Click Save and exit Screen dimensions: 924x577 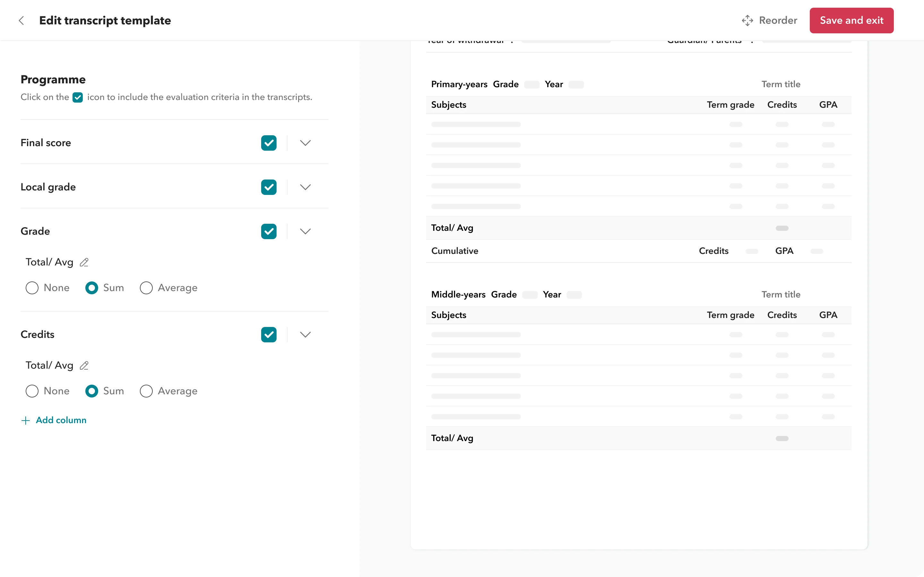point(851,21)
